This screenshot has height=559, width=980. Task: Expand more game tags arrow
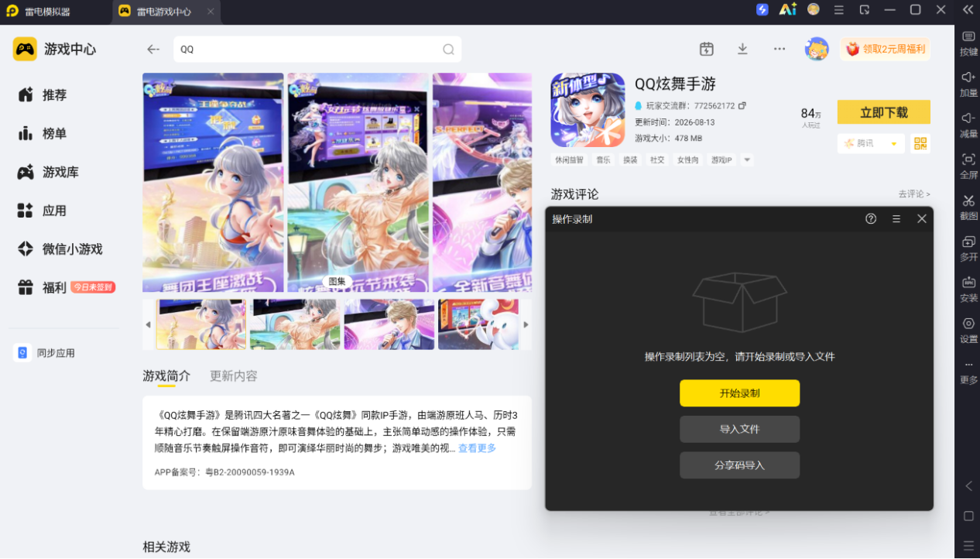point(747,160)
